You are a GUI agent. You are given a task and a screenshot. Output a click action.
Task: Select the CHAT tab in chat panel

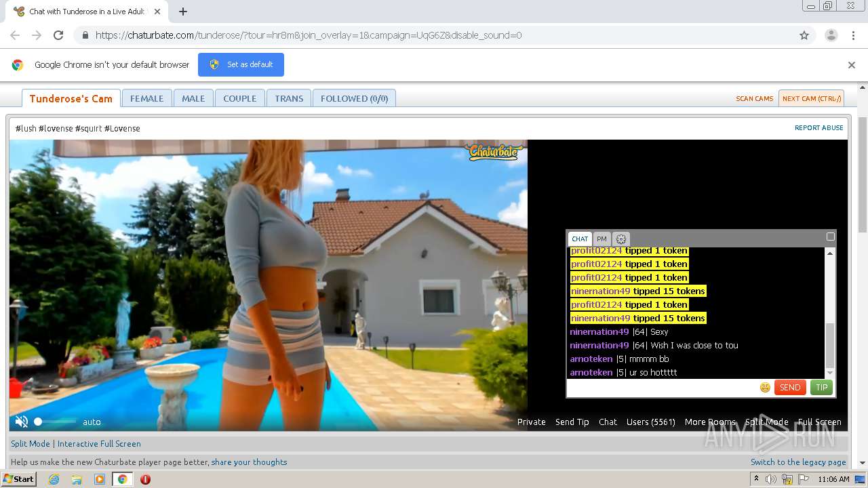[580, 239]
